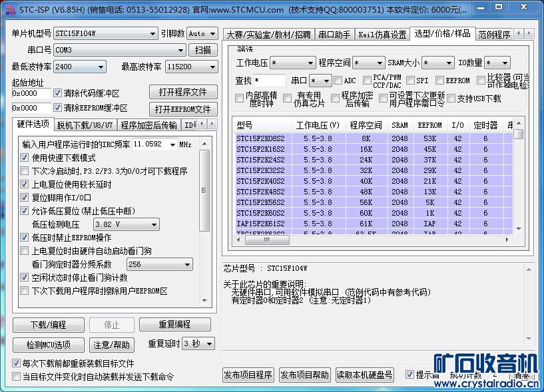Toggle 清除EEPROM缓冲区 checkbox

(x=57, y=108)
